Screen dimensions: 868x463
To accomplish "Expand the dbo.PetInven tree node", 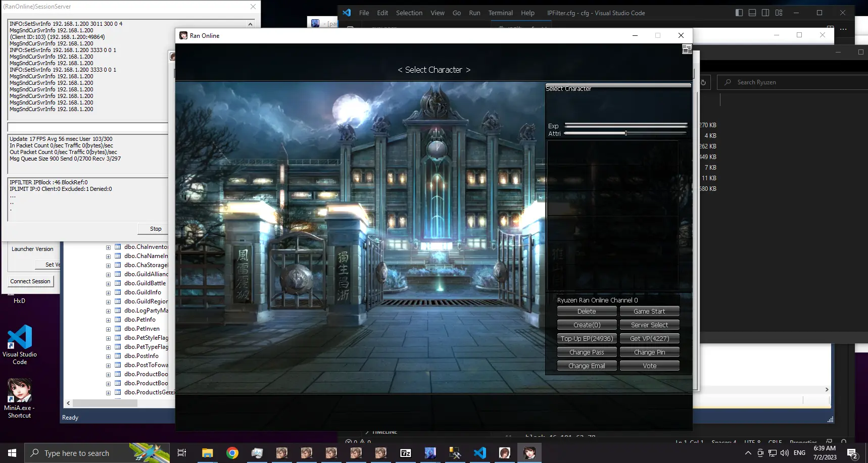I will click(108, 329).
